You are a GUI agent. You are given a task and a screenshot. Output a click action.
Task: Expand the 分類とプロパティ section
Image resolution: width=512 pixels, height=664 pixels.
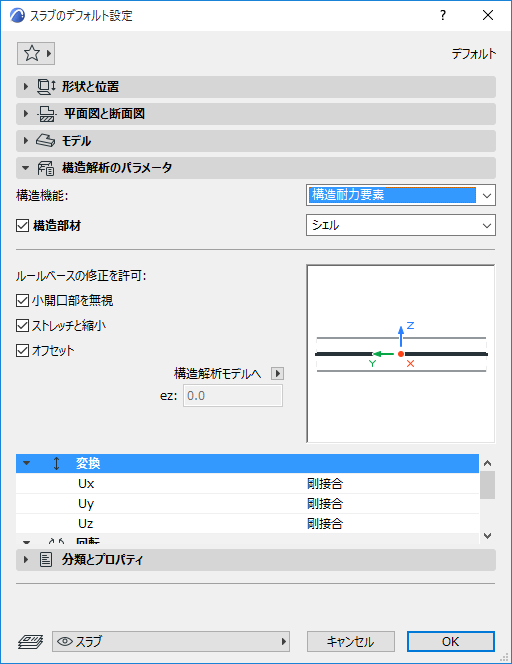pos(26,559)
